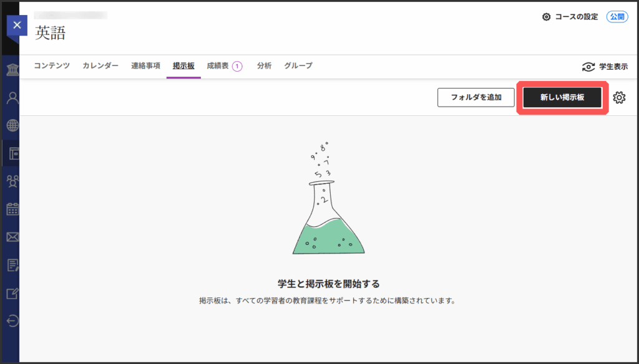
Task: Click the フォルダを追加 button
Action: pyautogui.click(x=476, y=98)
